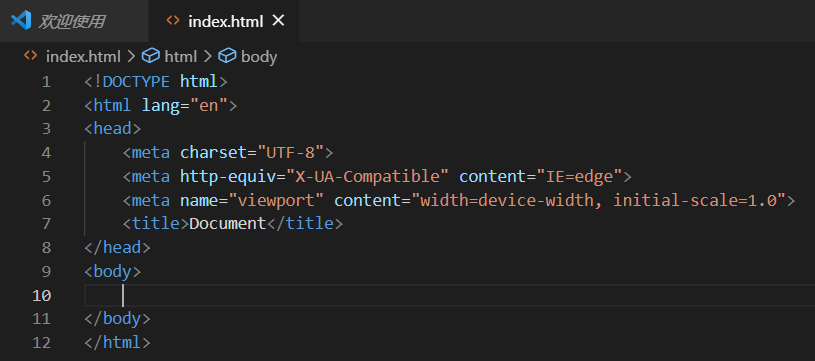This screenshot has height=361, width=815.
Task: Click the closing body tag on line 11
Action: point(117,318)
